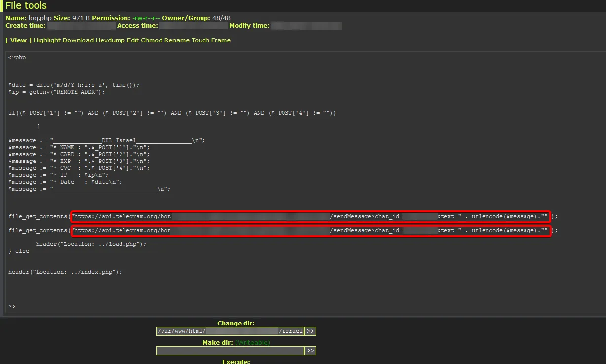Open the Frame view
The width and height of the screenshot is (606, 364).
point(221,40)
